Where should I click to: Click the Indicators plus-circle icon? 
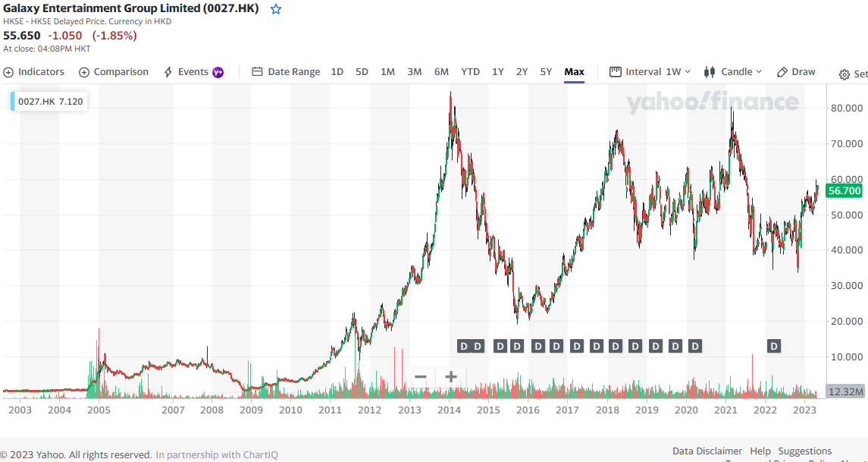[8, 72]
